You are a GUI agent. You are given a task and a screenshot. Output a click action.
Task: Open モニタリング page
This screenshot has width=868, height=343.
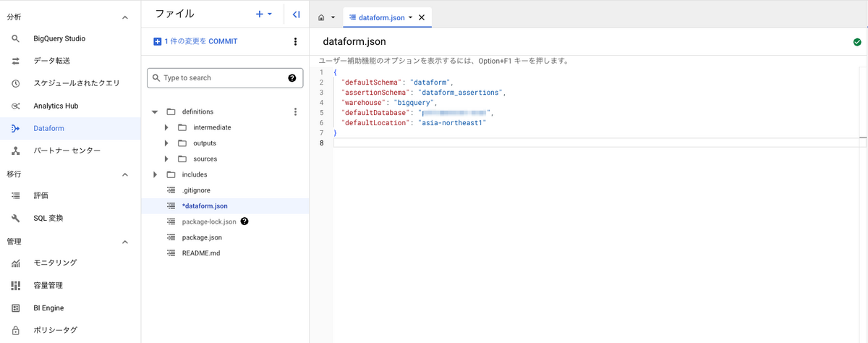pyautogui.click(x=70, y=263)
